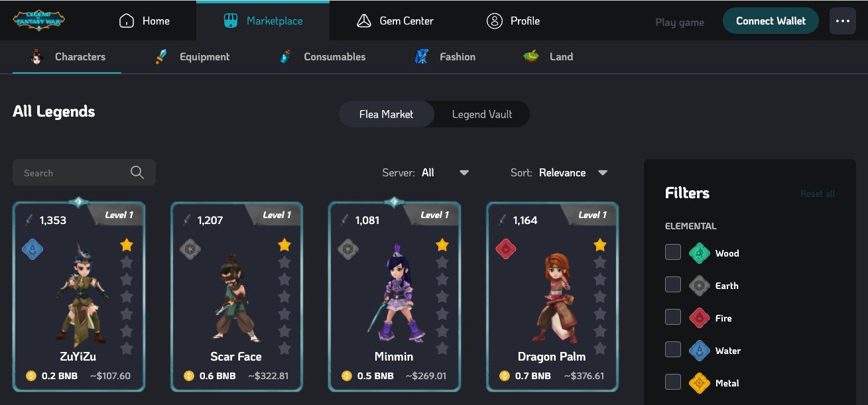Tick the Fire elemental filter checkbox
This screenshot has width=868, height=405.
click(x=673, y=318)
